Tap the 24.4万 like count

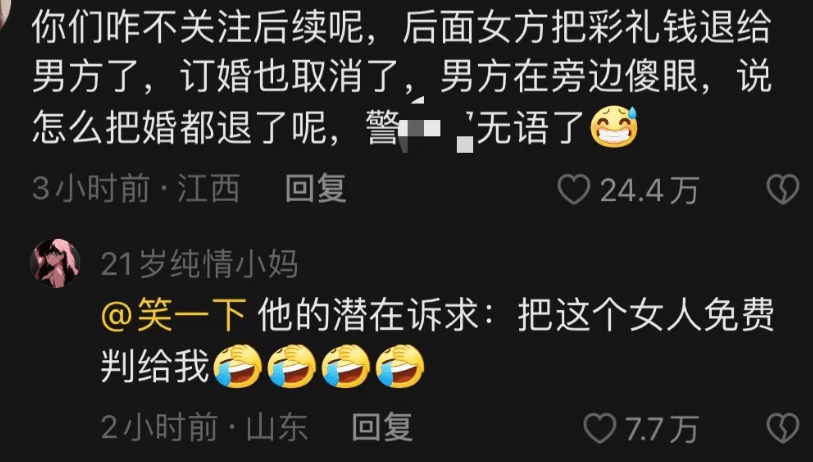click(x=650, y=190)
